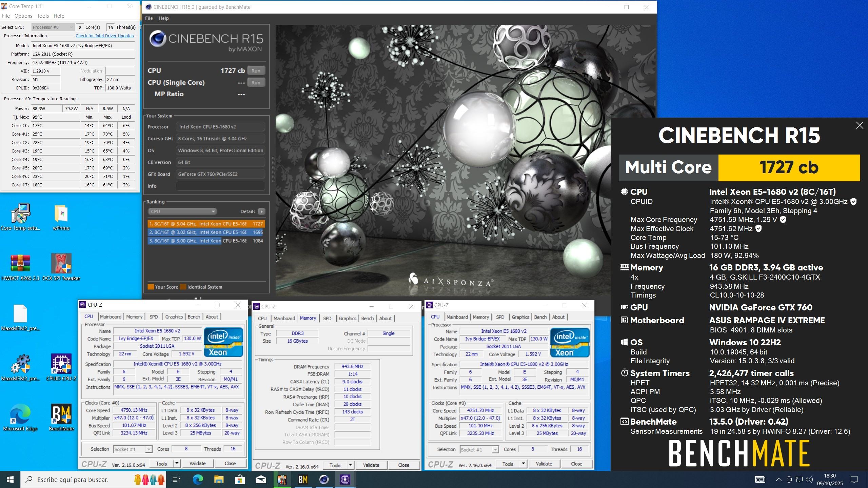Expand the Select CPU Processor #0 dropdown
This screenshot has height=488, width=868.
[53, 27]
